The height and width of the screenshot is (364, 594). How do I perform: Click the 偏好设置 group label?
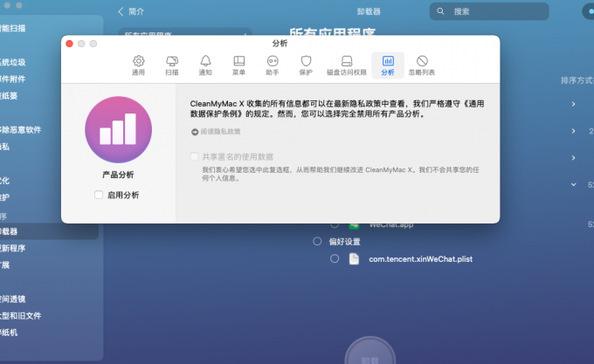tap(344, 242)
